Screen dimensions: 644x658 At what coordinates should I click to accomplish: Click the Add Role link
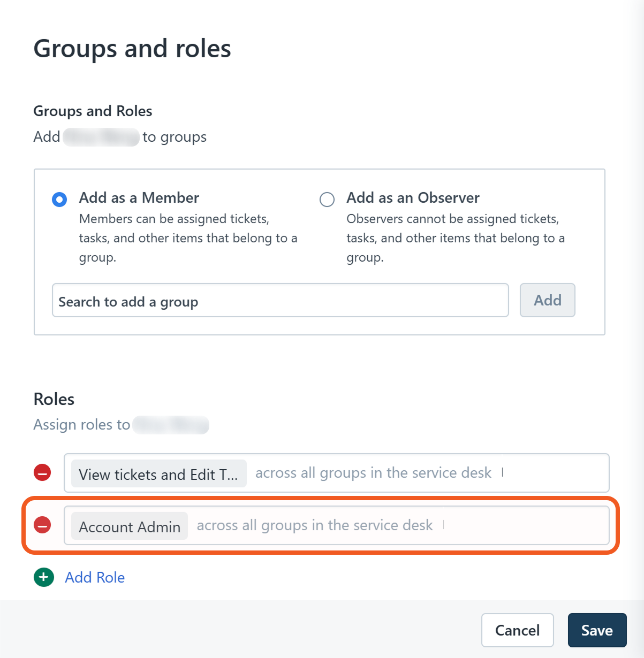pos(95,577)
